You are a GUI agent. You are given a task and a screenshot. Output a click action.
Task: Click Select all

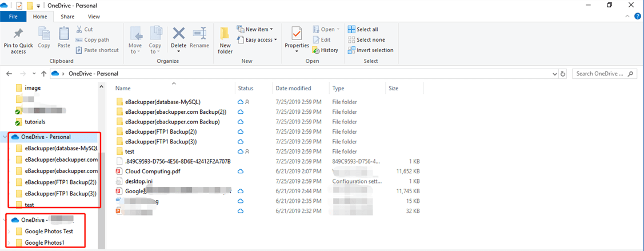(363, 30)
